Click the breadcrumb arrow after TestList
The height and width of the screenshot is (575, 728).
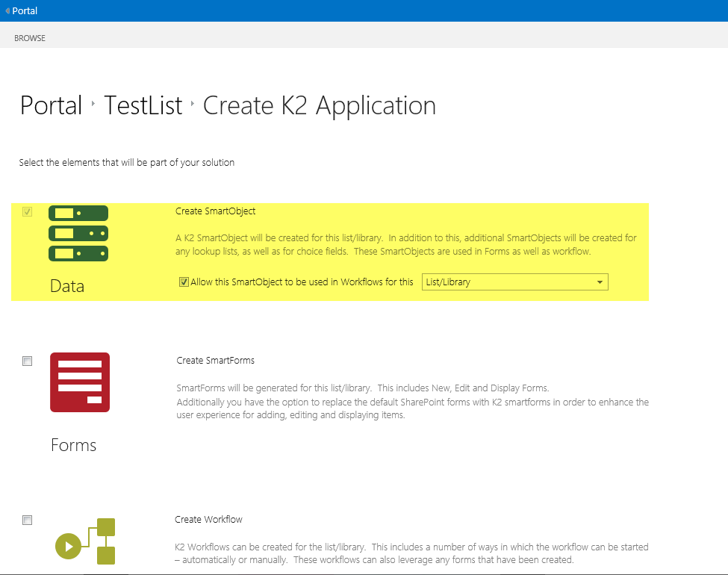tap(193, 104)
